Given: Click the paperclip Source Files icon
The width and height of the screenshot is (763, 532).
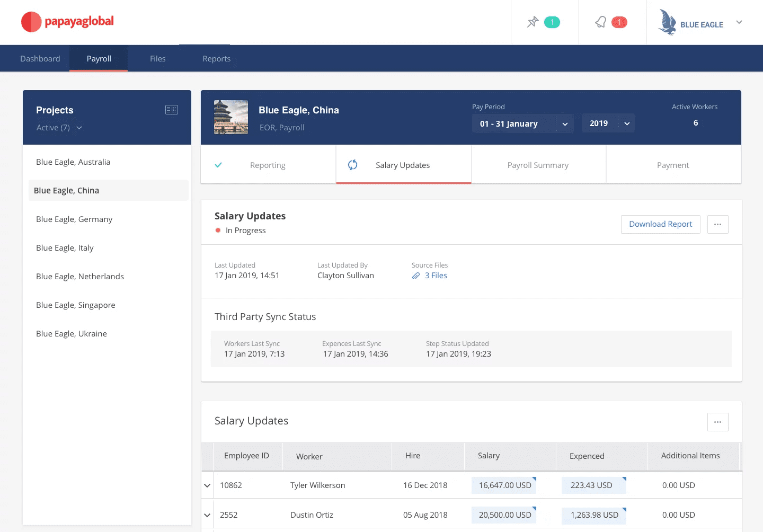Looking at the screenshot, I should [x=416, y=276].
